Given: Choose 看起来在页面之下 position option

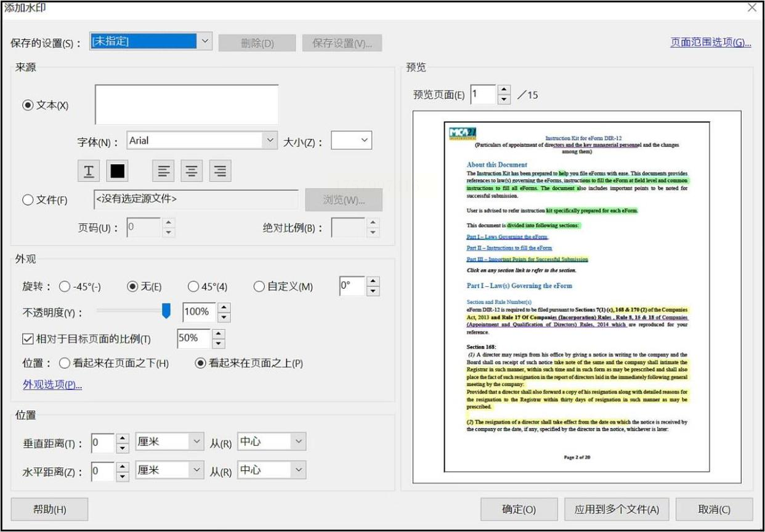Looking at the screenshot, I should click(x=65, y=363).
